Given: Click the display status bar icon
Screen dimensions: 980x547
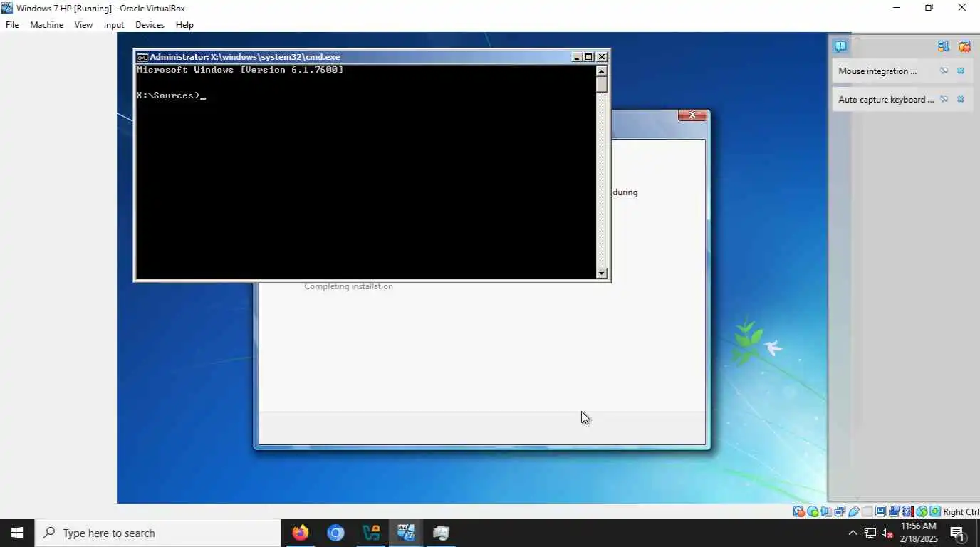Looking at the screenshot, I should pos(880,511).
